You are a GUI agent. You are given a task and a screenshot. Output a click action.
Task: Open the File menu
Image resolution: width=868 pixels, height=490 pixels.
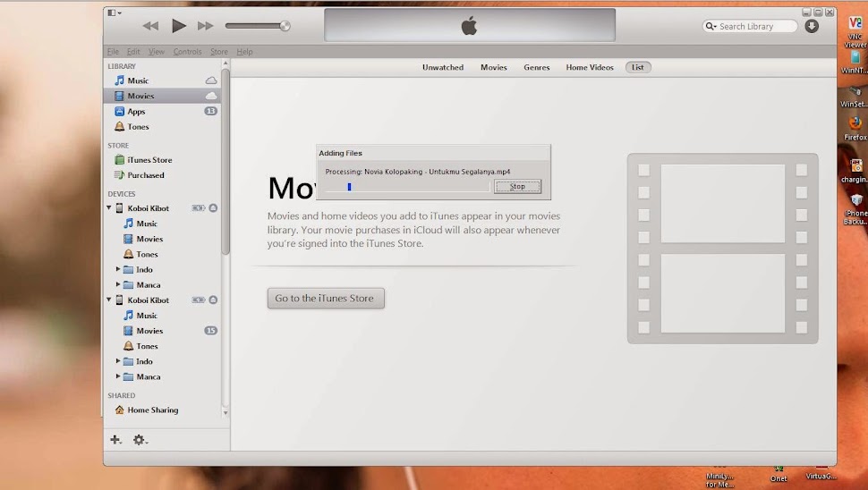[x=113, y=52]
